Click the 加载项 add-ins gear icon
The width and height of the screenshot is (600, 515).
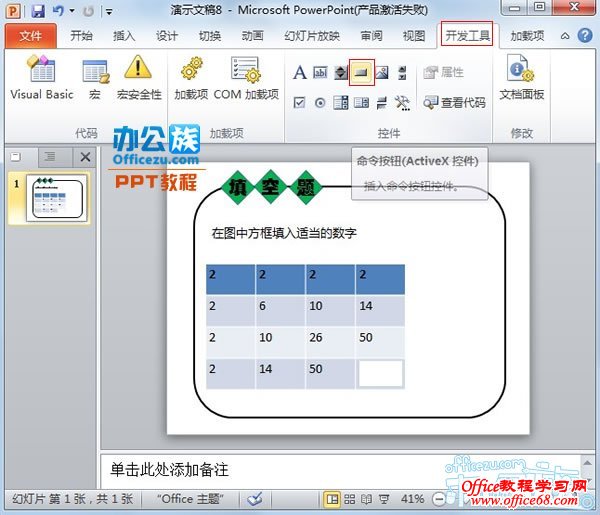click(x=191, y=78)
